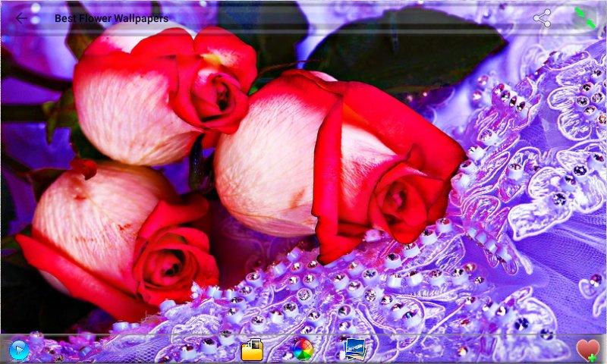Image resolution: width=607 pixels, height=364 pixels.
Task: Click the top app title bar text
Action: click(112, 18)
